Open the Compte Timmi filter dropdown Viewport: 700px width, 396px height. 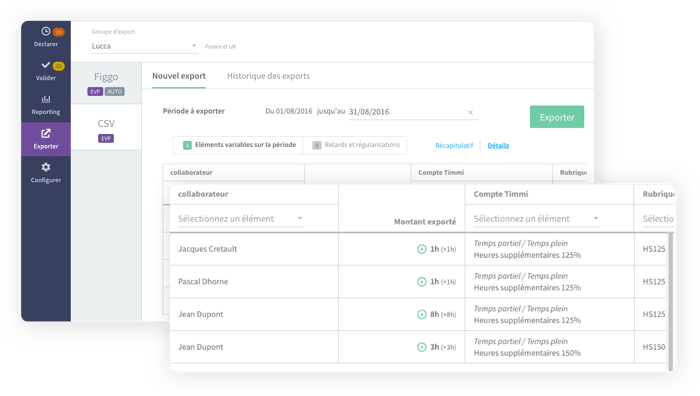[x=536, y=219]
